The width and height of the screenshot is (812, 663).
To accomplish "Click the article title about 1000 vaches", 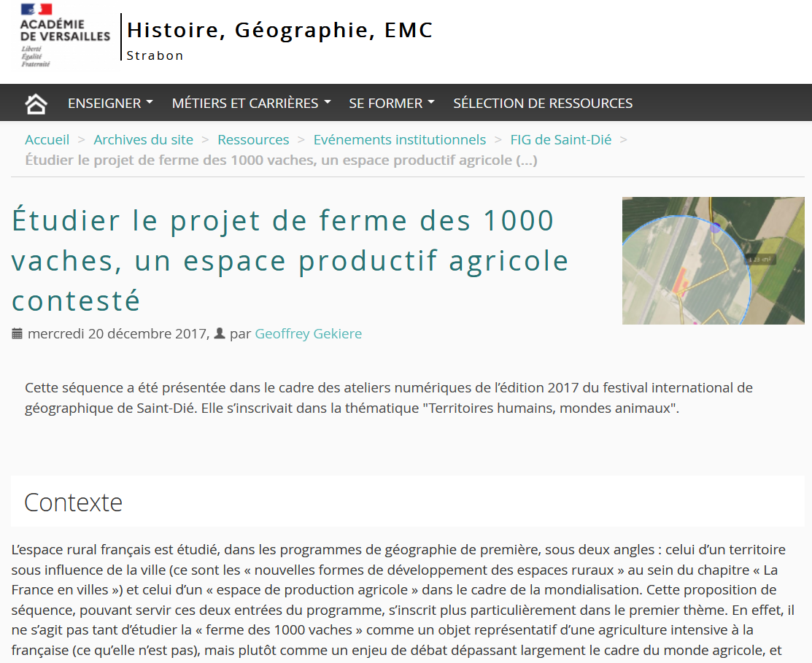I will tap(290, 260).
